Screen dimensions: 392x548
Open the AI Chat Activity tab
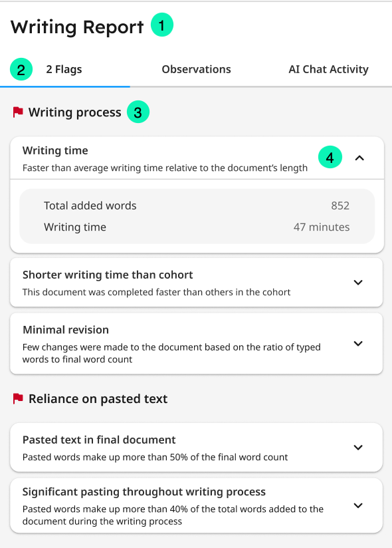(x=328, y=69)
